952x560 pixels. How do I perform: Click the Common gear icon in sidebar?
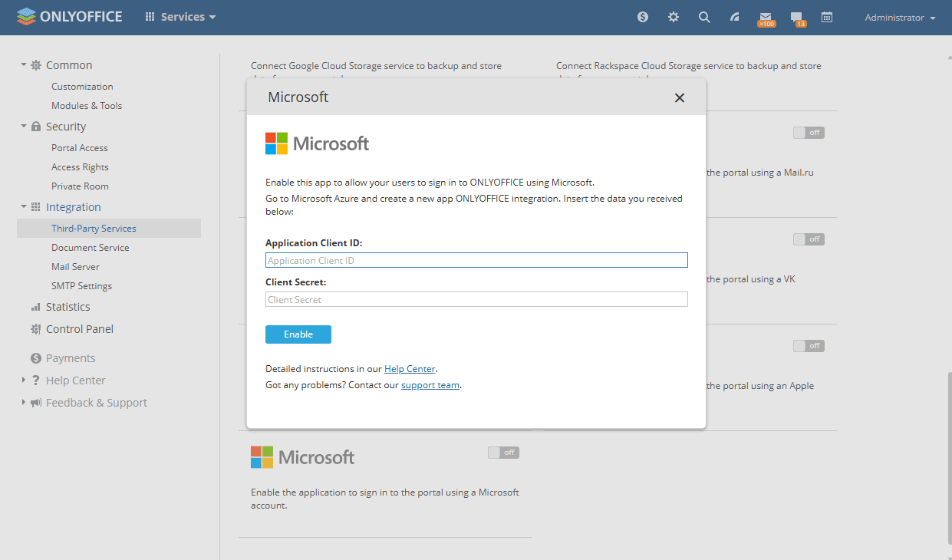click(x=36, y=65)
